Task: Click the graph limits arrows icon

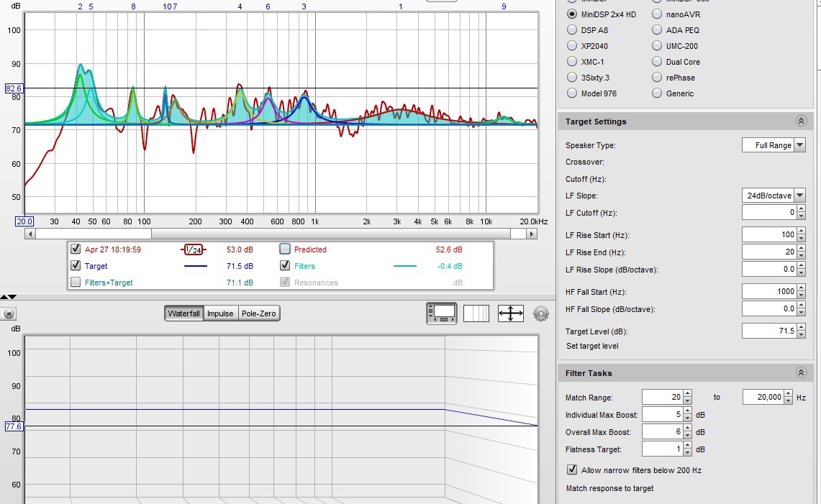Action: (x=510, y=313)
